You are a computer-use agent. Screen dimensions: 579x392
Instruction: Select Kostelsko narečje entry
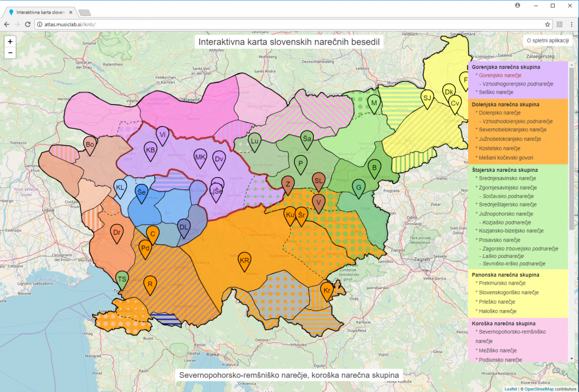[499, 148]
